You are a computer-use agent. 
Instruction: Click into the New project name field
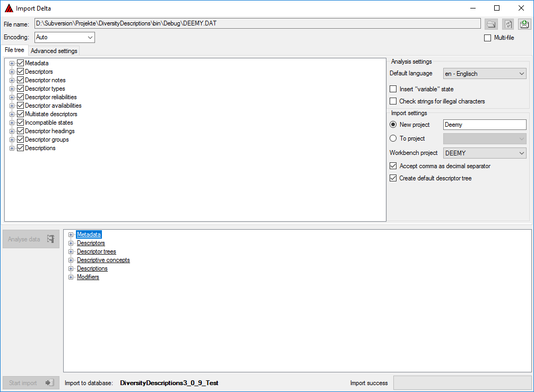[x=484, y=125]
